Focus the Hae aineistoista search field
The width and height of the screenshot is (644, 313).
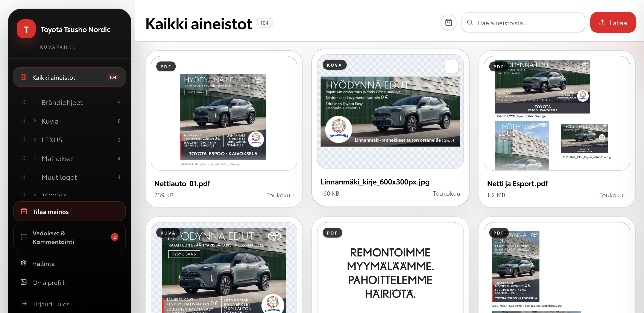pos(523,23)
